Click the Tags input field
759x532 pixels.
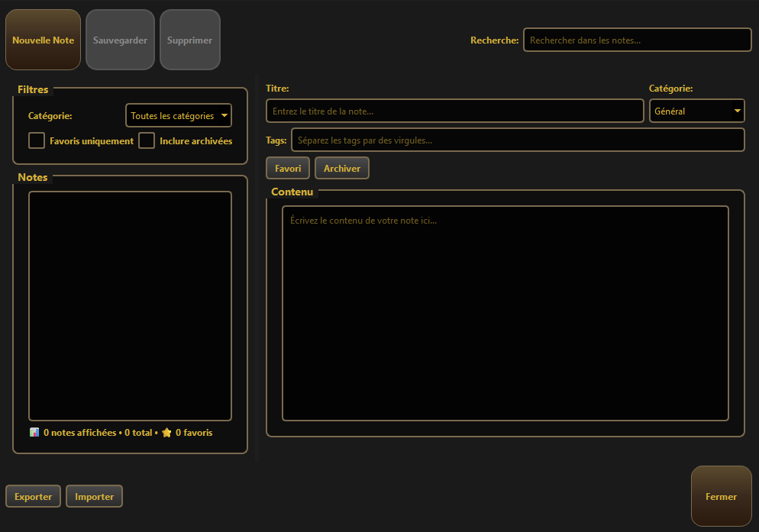coord(518,140)
